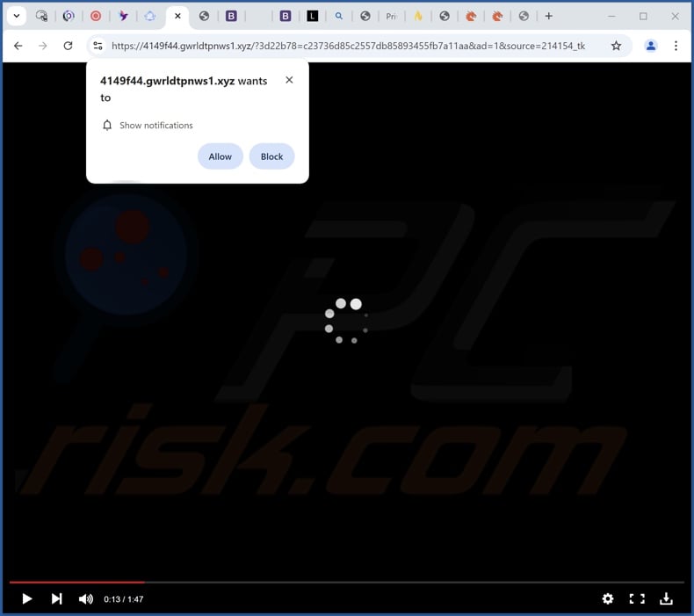
Task: Switch to the black L icon tab
Action: (312, 16)
